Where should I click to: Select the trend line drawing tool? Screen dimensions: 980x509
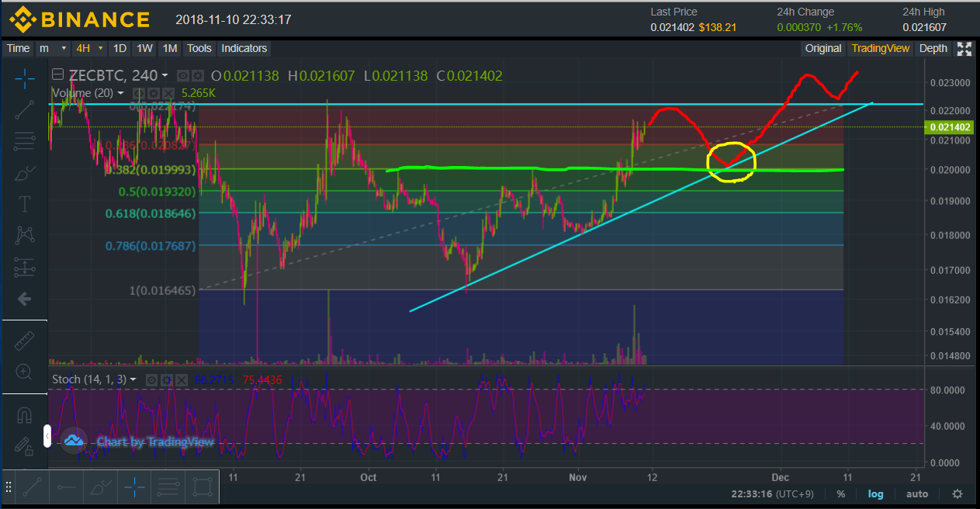click(x=24, y=109)
